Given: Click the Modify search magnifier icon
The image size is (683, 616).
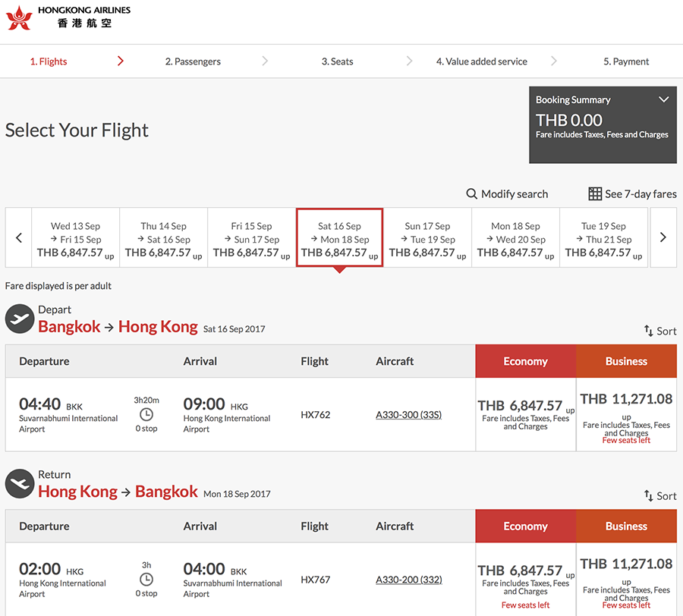Looking at the screenshot, I should click(x=471, y=193).
